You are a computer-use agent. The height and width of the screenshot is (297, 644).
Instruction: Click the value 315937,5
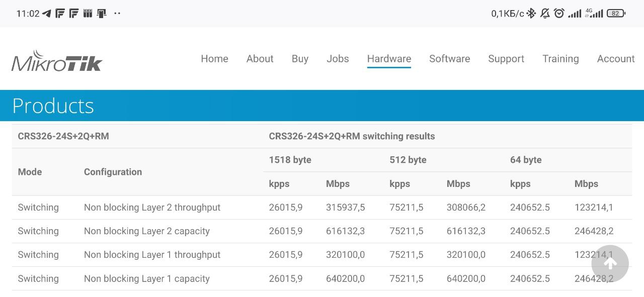345,208
